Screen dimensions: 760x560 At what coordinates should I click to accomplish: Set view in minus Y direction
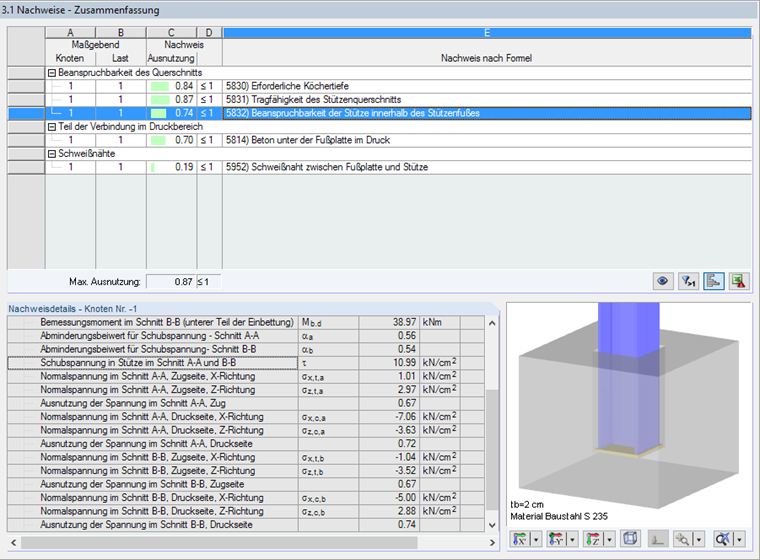556,539
